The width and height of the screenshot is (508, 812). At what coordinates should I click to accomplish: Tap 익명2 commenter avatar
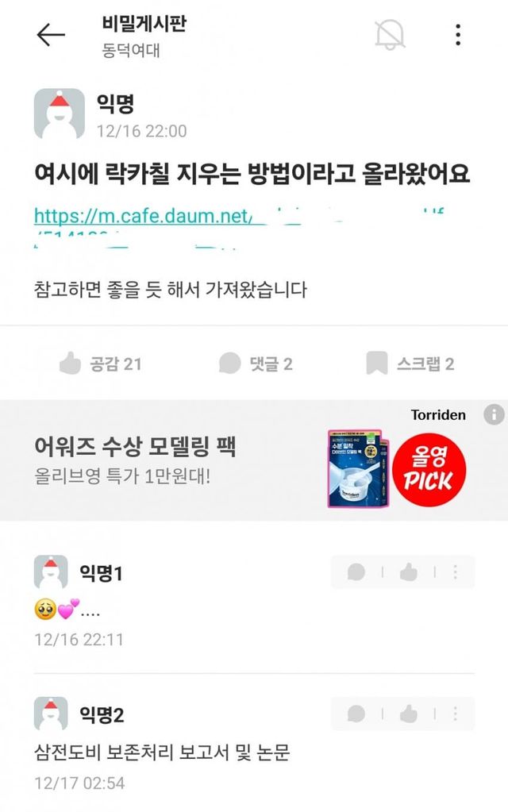[x=51, y=713]
